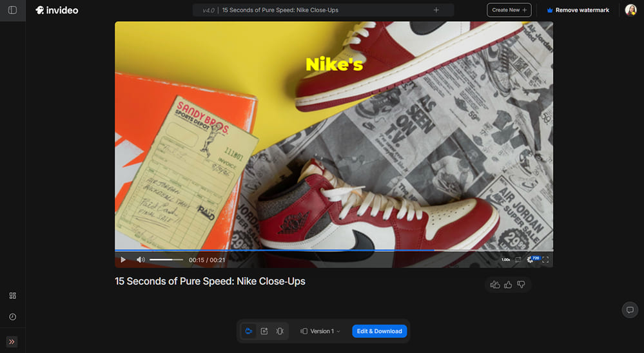This screenshot has height=353, width=644.
Task: Open the Version 1 dropdown
Action: [x=321, y=331]
